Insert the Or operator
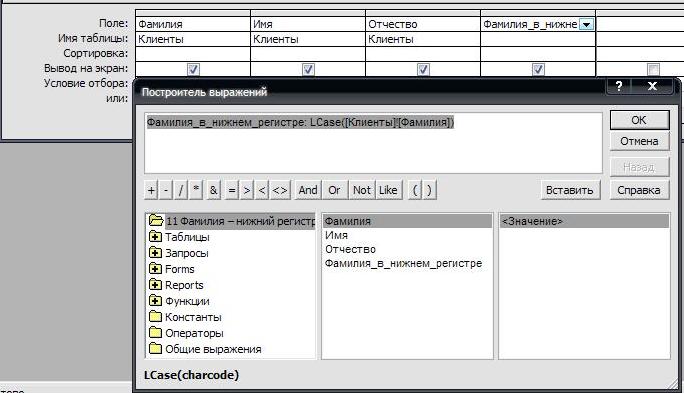684x393 pixels. [335, 190]
